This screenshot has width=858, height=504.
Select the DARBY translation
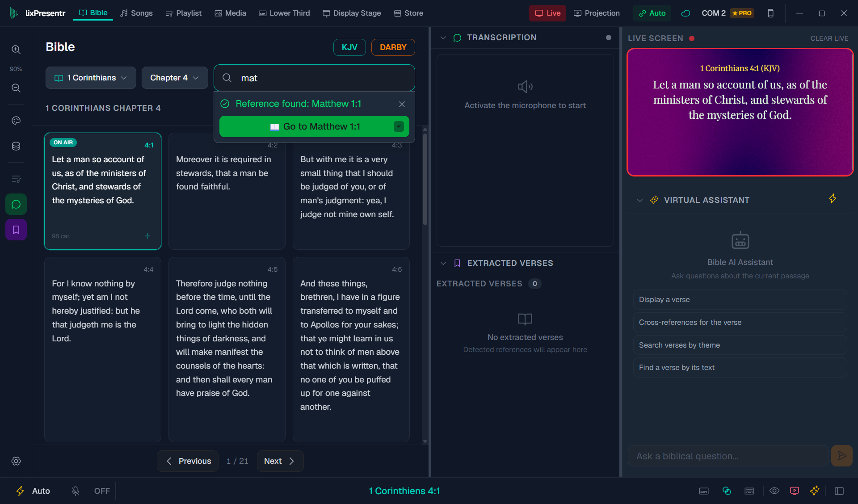tap(393, 47)
